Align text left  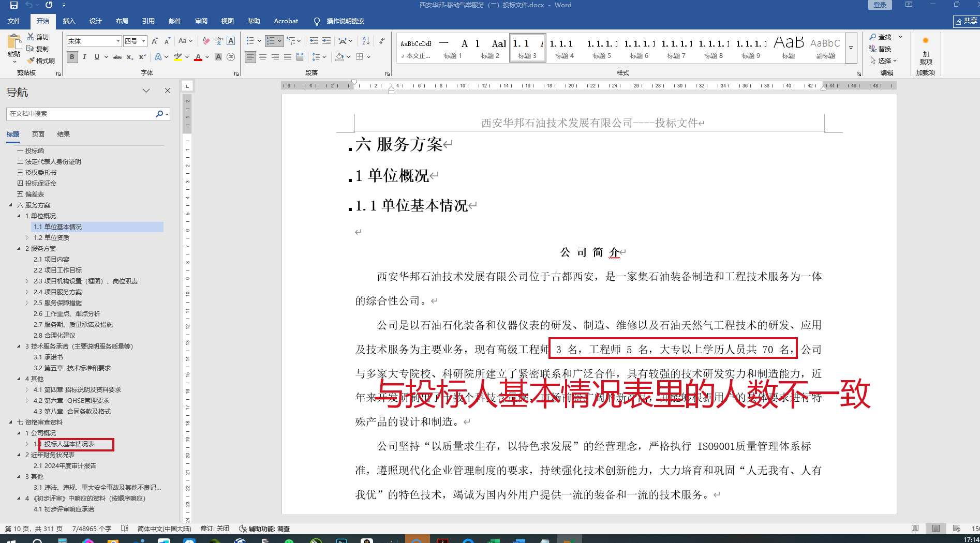pos(250,57)
